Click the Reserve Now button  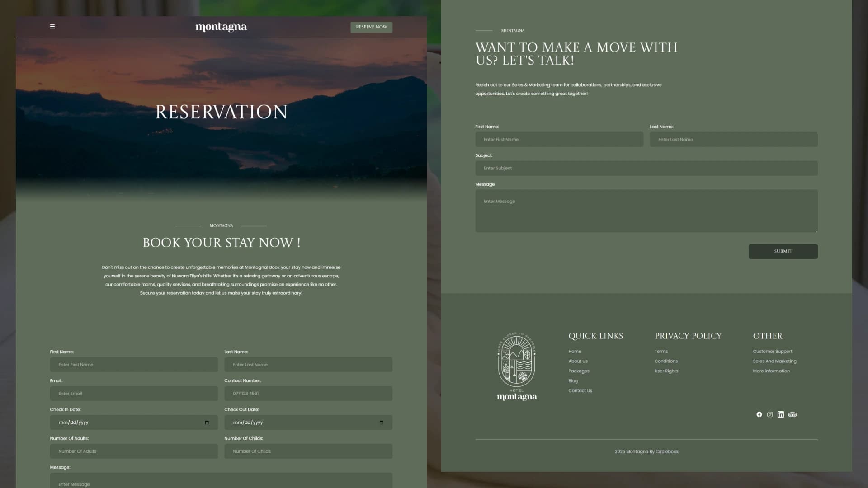tap(372, 27)
